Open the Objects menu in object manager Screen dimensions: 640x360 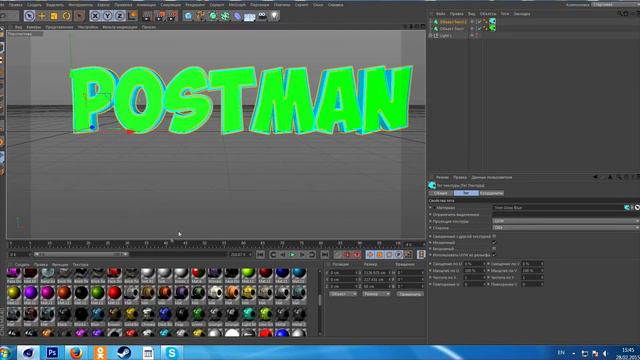click(x=488, y=14)
